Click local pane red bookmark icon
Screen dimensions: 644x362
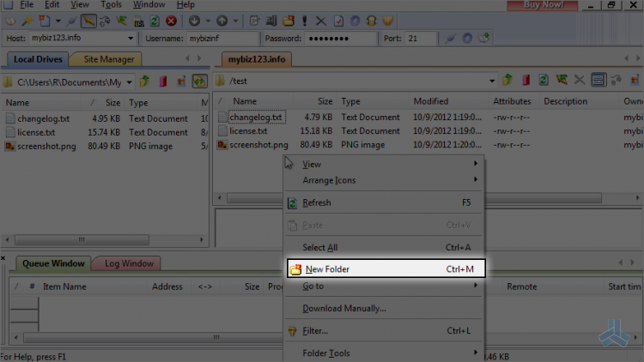pyautogui.click(x=163, y=81)
